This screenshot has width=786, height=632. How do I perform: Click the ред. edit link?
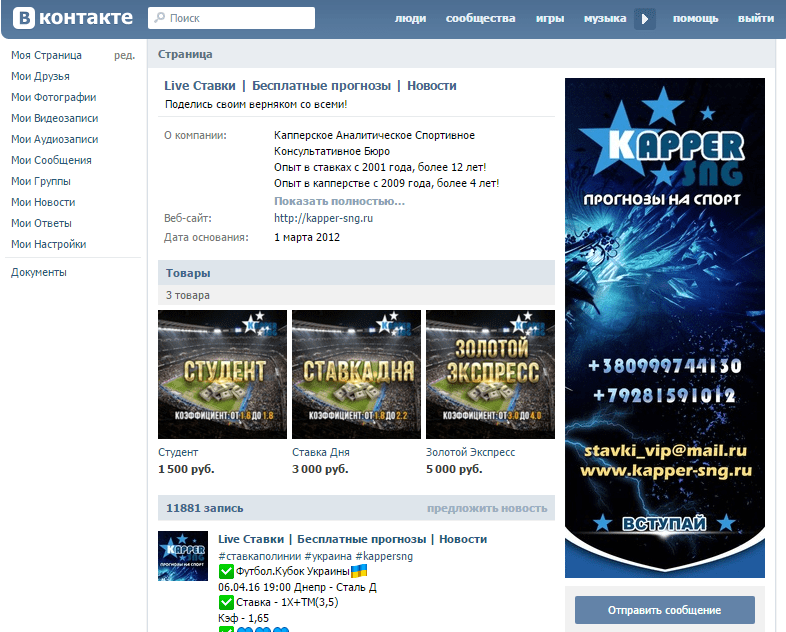point(124,55)
